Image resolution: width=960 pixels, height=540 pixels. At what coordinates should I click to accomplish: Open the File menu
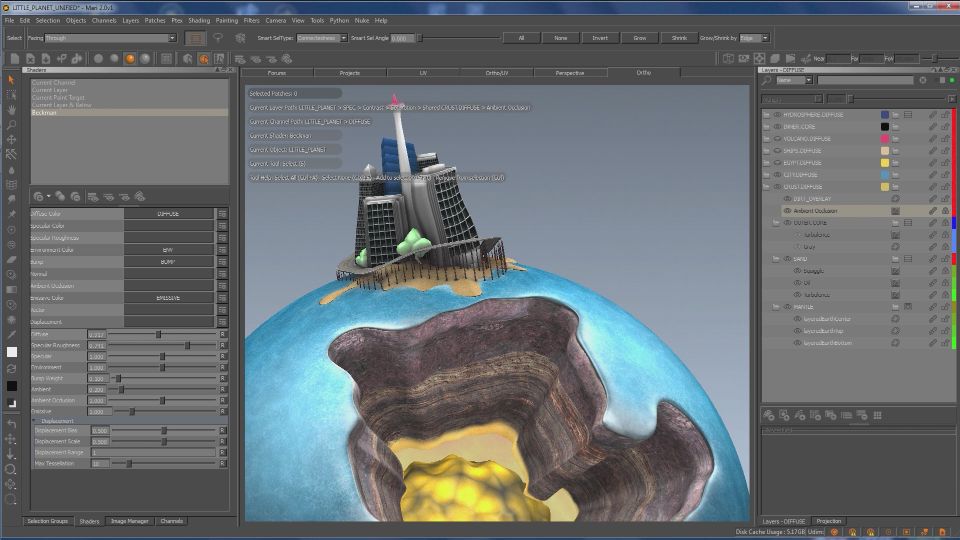(10, 20)
